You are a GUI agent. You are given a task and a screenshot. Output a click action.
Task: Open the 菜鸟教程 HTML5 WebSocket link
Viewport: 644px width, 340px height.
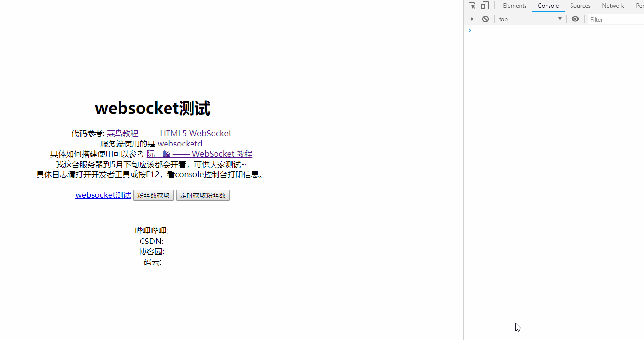pos(169,133)
